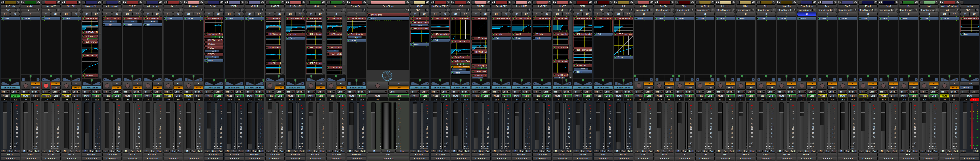The height and width of the screenshot is (161, 980).
Task: Unmute the smellLikeTeenSpirit strip
Action: 944,96
